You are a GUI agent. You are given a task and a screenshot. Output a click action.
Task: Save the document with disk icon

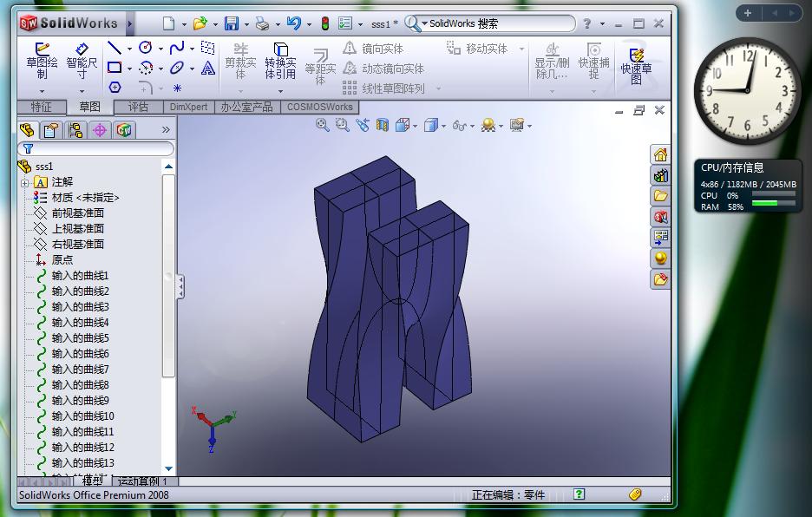point(232,23)
